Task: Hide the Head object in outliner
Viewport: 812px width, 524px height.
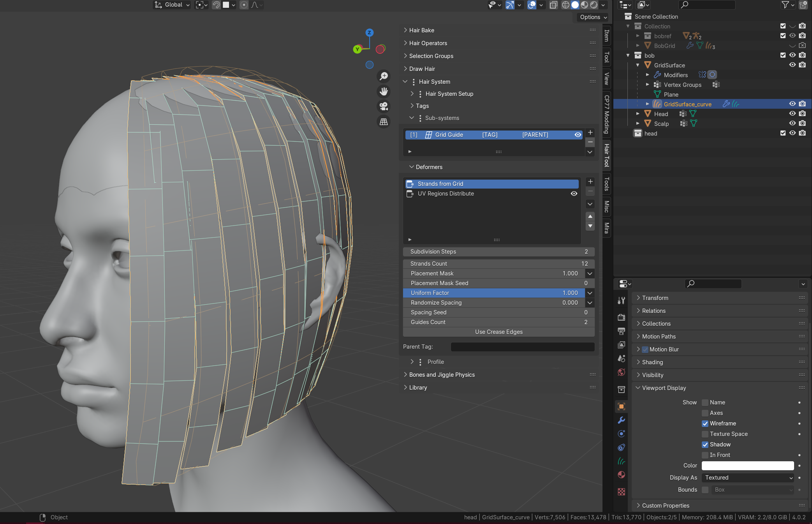Action: pos(792,113)
